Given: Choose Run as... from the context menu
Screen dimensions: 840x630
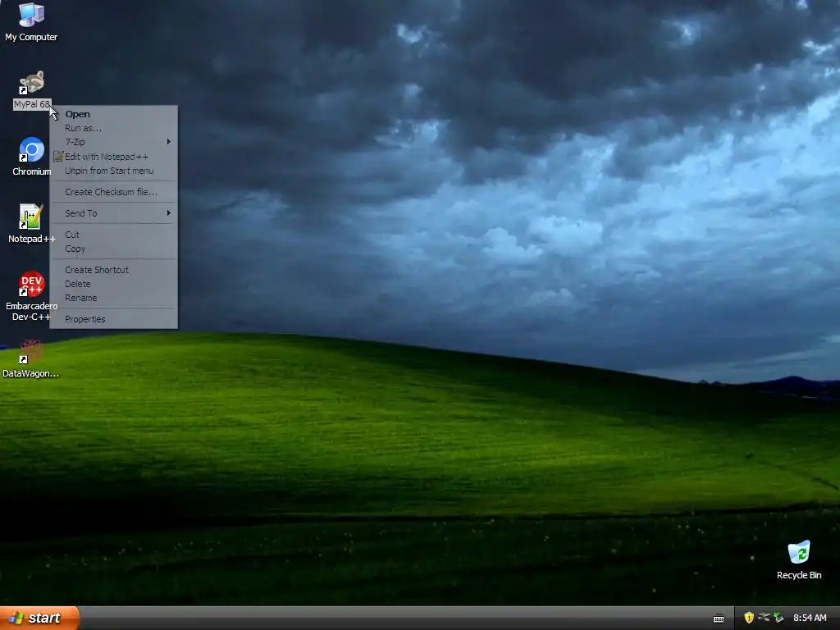Looking at the screenshot, I should tap(113, 128).
